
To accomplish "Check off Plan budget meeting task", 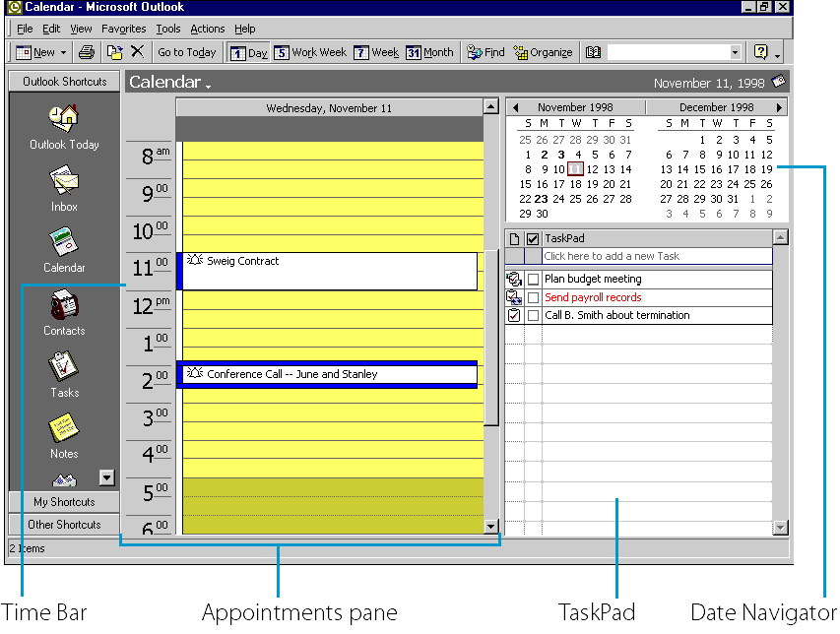I will click(533, 279).
